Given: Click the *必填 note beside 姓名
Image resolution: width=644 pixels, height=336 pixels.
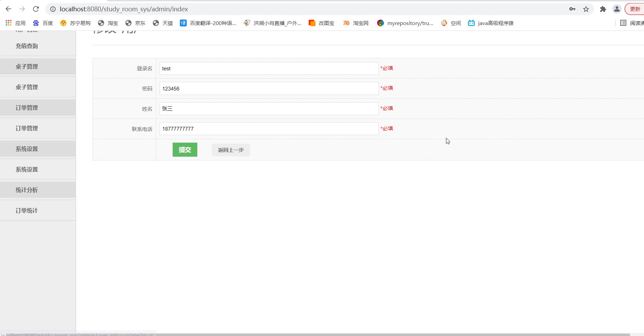Looking at the screenshot, I should (387, 108).
